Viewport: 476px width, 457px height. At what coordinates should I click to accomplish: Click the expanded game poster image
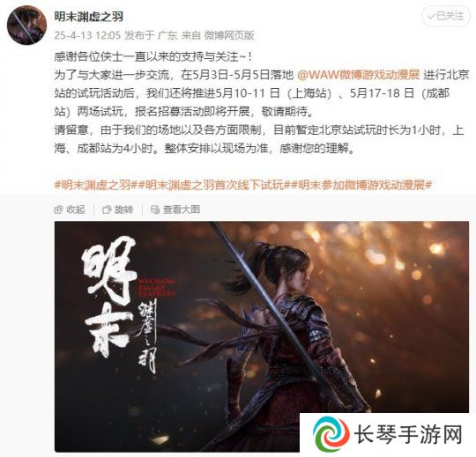(x=262, y=336)
